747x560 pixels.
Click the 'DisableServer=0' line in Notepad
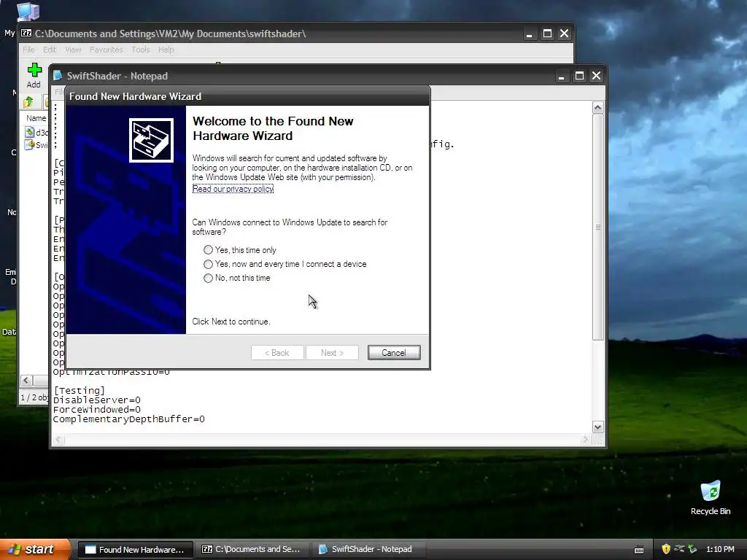coord(97,400)
